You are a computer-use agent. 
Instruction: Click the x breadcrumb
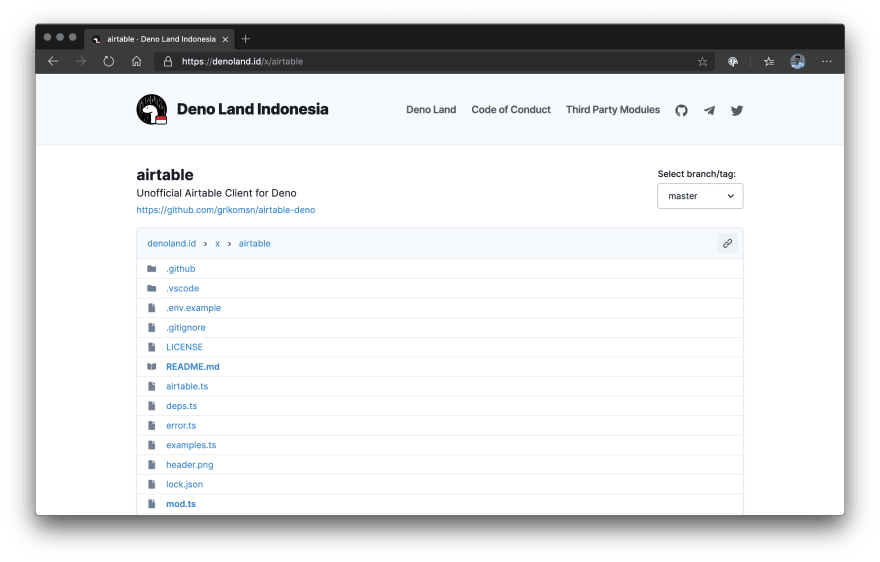(217, 244)
